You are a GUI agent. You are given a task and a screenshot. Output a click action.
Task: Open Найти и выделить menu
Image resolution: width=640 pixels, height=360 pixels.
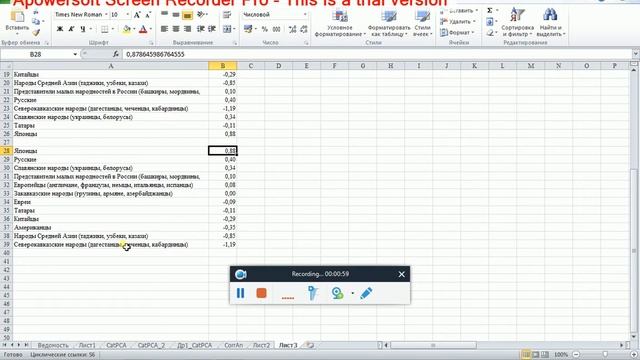click(x=550, y=23)
